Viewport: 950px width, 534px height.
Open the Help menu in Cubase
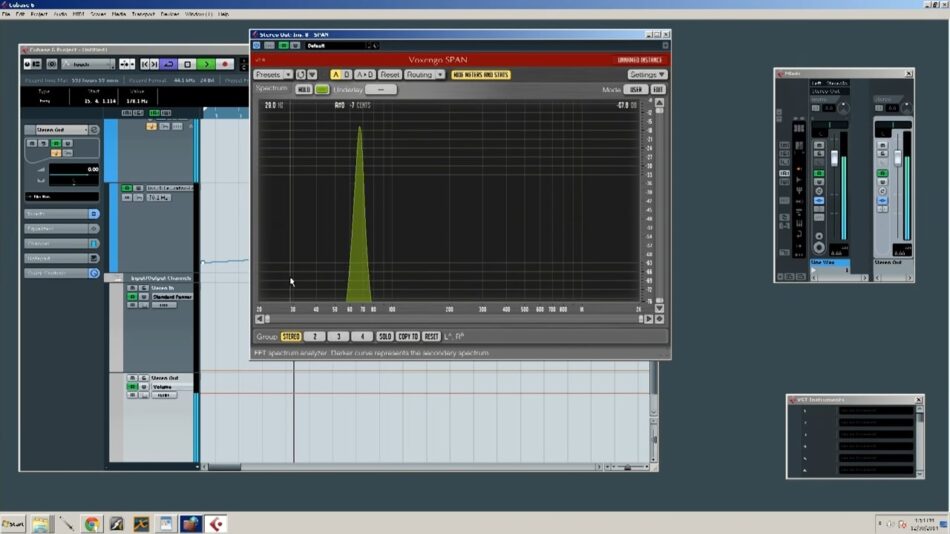[224, 13]
